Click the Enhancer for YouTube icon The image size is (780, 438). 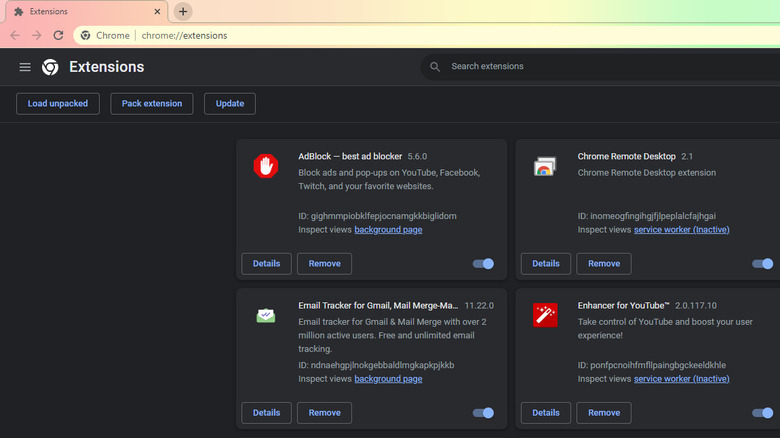545,315
